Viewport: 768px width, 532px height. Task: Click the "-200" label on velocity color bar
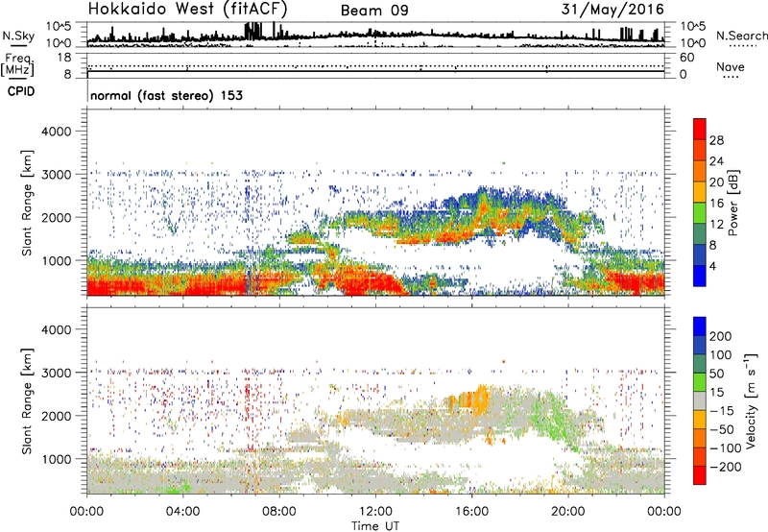click(726, 467)
